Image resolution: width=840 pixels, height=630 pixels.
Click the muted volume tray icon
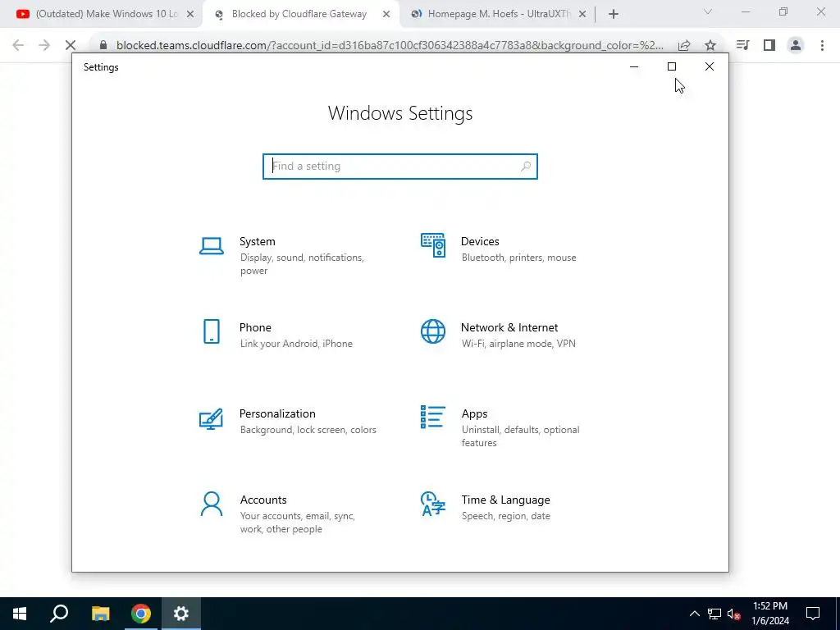(x=734, y=614)
